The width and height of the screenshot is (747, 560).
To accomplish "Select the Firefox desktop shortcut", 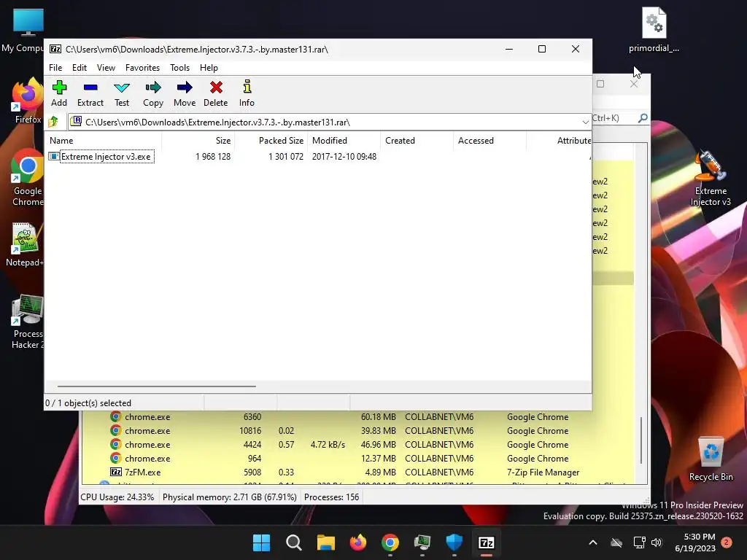I will [x=28, y=102].
